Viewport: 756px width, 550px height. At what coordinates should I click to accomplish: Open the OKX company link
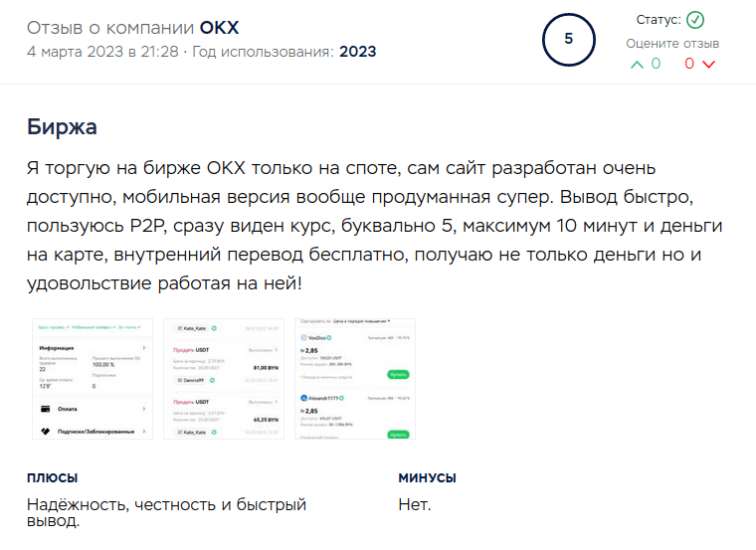pyautogui.click(x=213, y=27)
